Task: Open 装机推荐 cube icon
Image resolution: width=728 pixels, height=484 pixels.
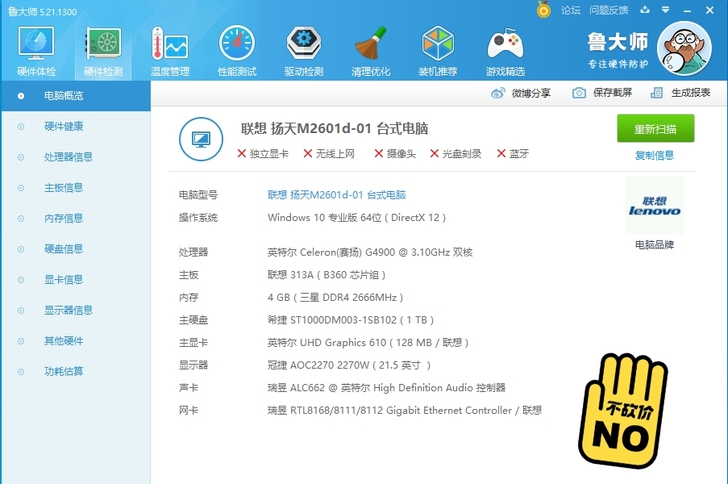Action: click(437, 51)
